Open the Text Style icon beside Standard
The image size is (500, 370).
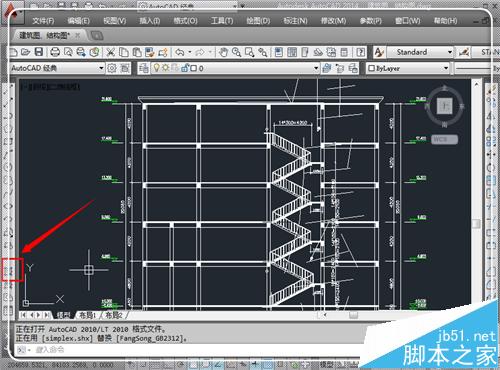coord(379,52)
